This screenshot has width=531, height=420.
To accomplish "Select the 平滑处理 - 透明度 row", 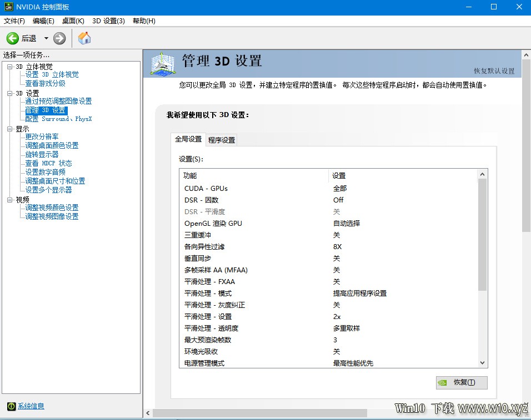I will 328,328.
